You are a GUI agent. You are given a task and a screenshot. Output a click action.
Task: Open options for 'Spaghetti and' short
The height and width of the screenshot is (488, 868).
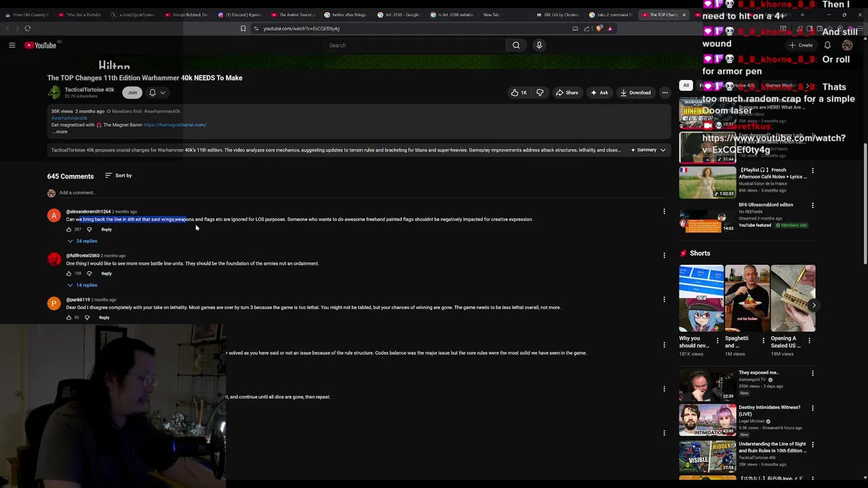click(764, 340)
